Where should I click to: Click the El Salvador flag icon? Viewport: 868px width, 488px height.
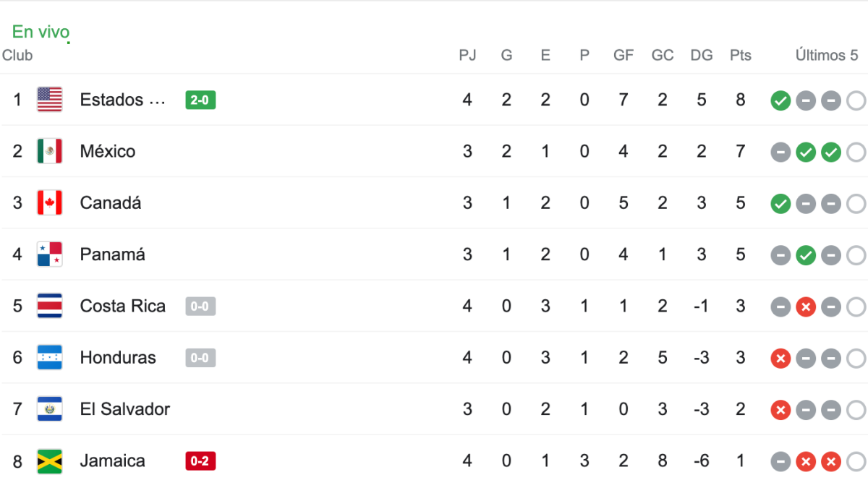point(50,409)
